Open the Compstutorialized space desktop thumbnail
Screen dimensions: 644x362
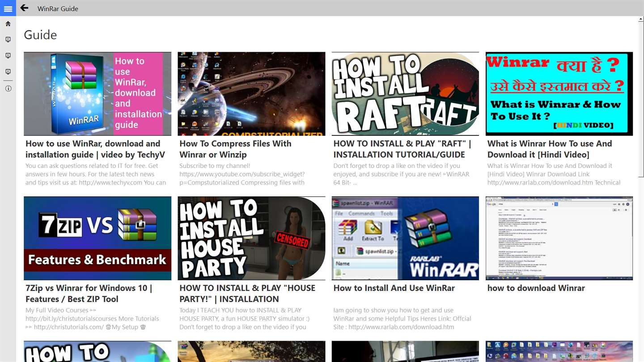[x=251, y=94]
